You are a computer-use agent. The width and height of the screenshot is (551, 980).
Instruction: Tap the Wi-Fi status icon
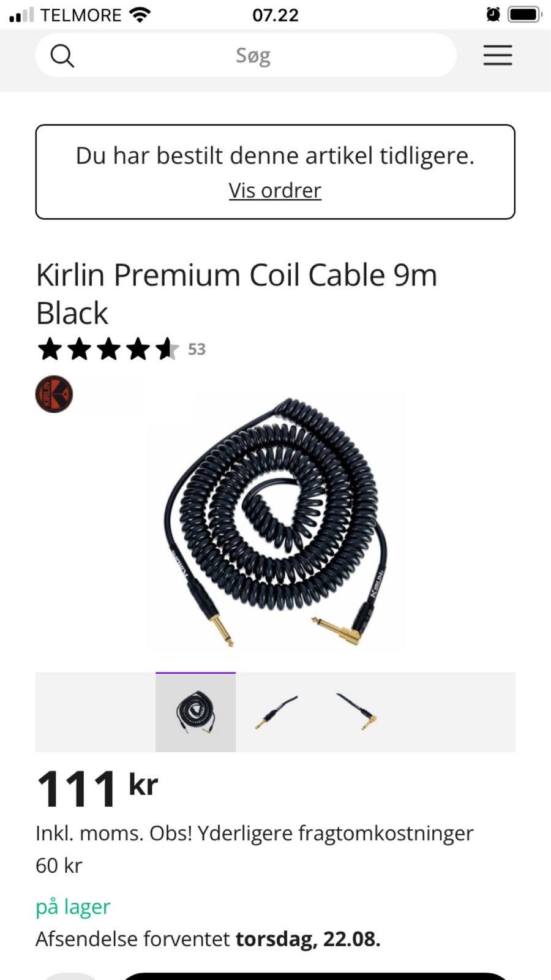[140, 14]
